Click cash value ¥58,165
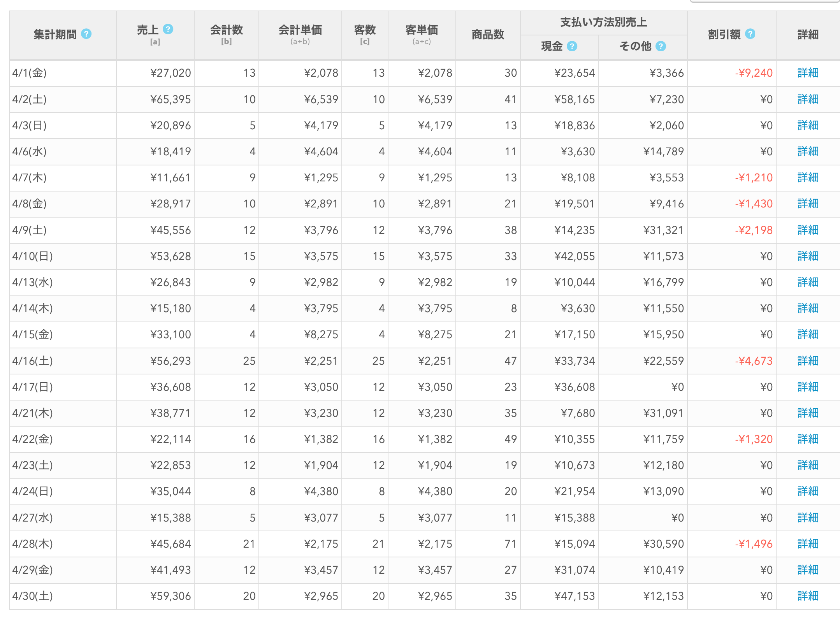The width and height of the screenshot is (840, 622). (575, 99)
